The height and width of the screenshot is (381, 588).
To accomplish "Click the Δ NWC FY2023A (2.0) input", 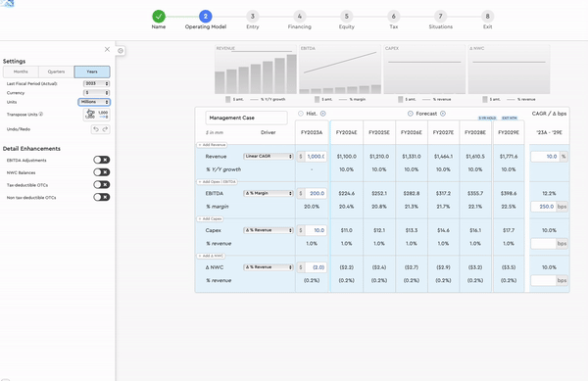I will (x=316, y=267).
